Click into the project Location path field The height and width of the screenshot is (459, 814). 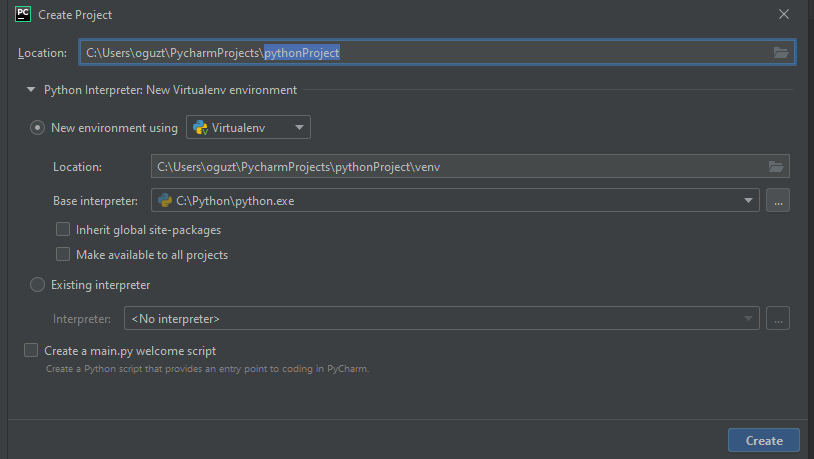pos(437,52)
